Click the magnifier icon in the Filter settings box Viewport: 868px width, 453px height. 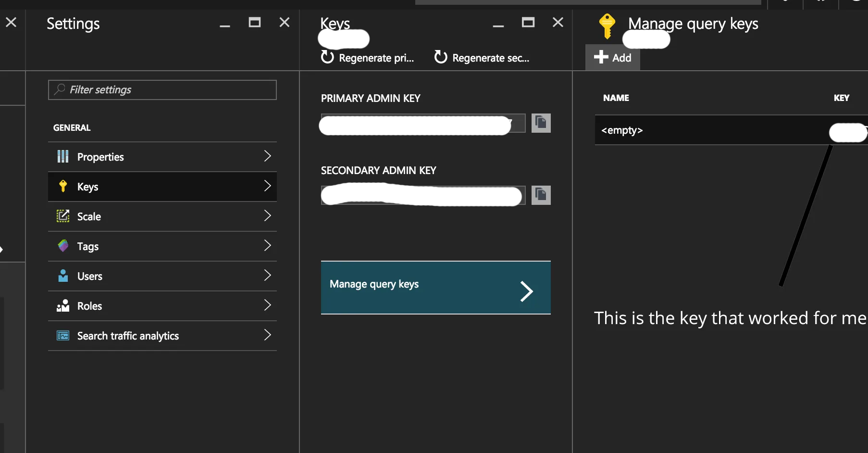[x=60, y=89]
